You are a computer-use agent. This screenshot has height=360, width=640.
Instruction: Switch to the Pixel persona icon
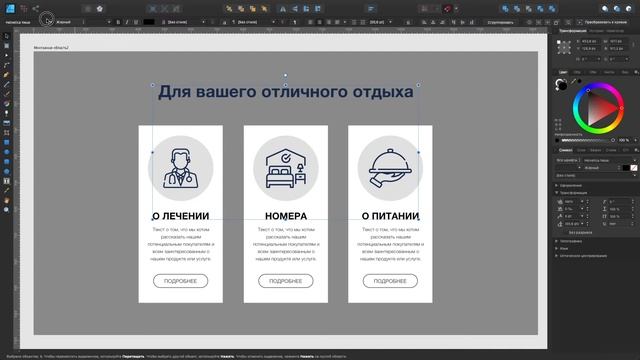point(24,9)
